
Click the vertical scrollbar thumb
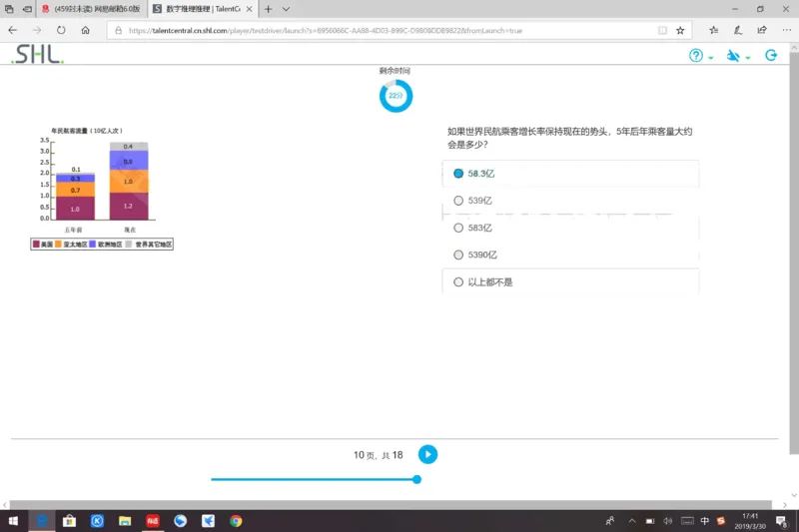pos(794,252)
